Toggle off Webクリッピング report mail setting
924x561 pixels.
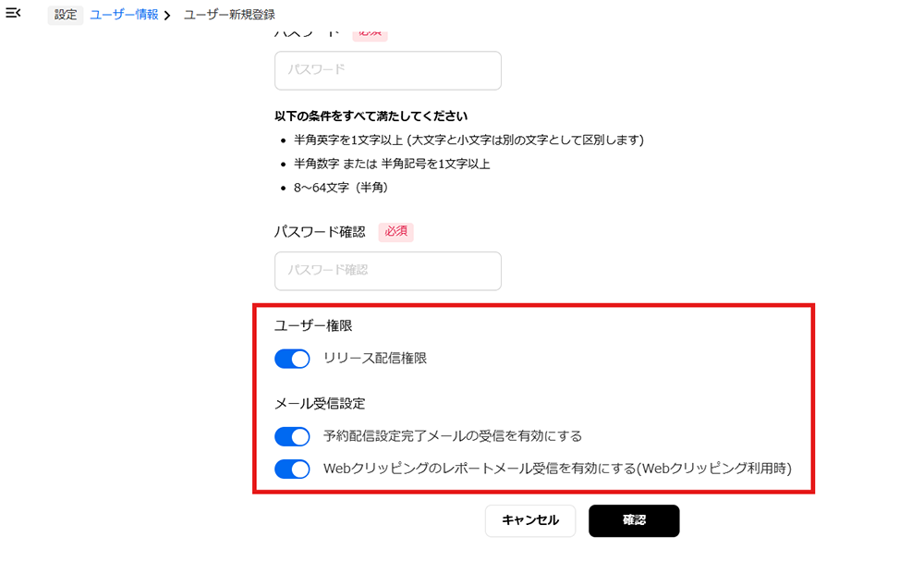click(292, 469)
